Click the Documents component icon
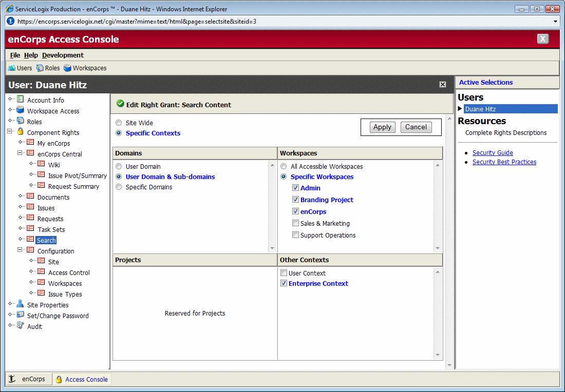565x392 pixels. [x=31, y=196]
